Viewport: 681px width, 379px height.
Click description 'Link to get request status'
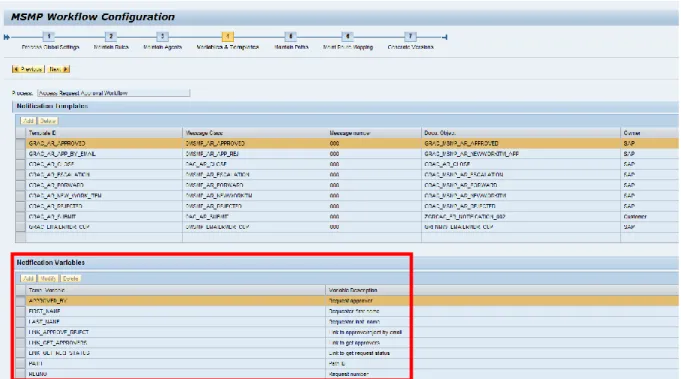point(359,353)
